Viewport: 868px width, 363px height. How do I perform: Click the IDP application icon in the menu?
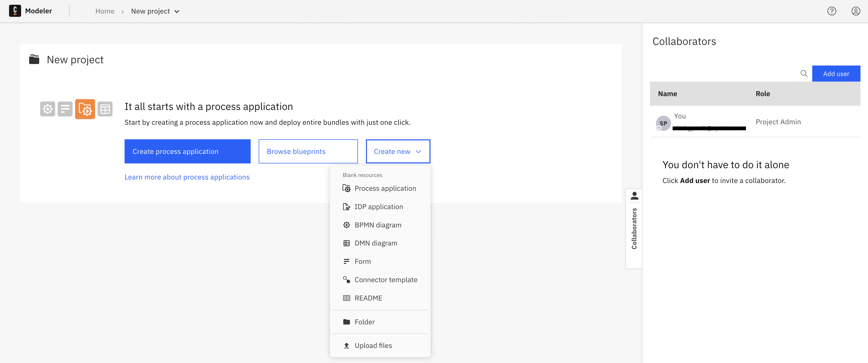tap(346, 207)
